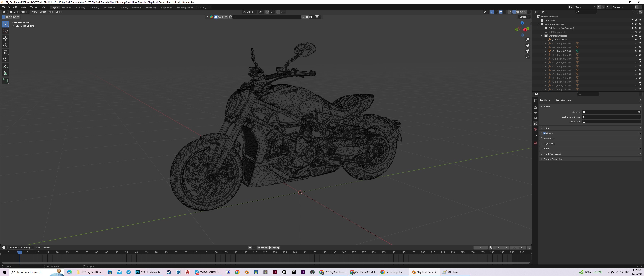Expand the G-b_body_03 object tree
This screenshot has width=644, height=276.
pos(546,51)
